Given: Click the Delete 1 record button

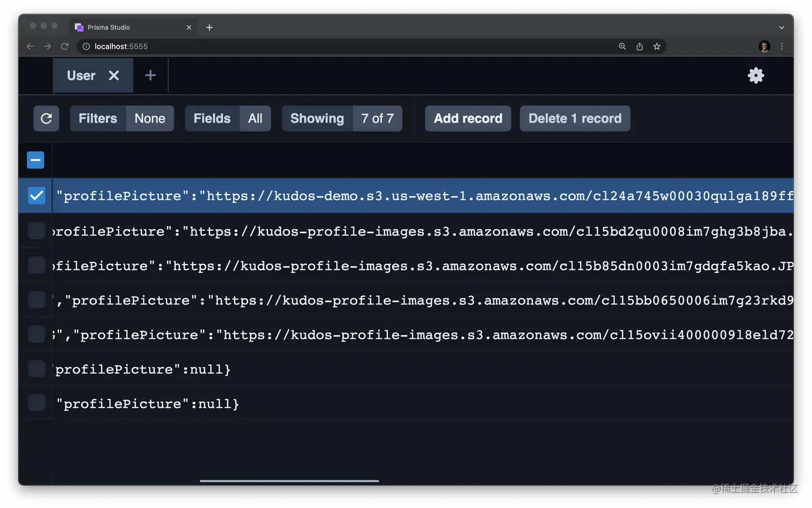Looking at the screenshot, I should (x=575, y=119).
